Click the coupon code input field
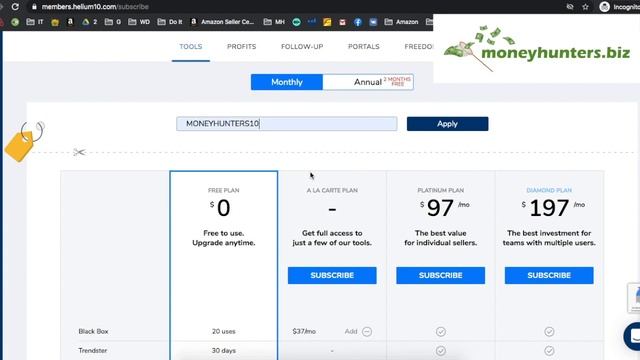This screenshot has width=640, height=360. coord(287,124)
